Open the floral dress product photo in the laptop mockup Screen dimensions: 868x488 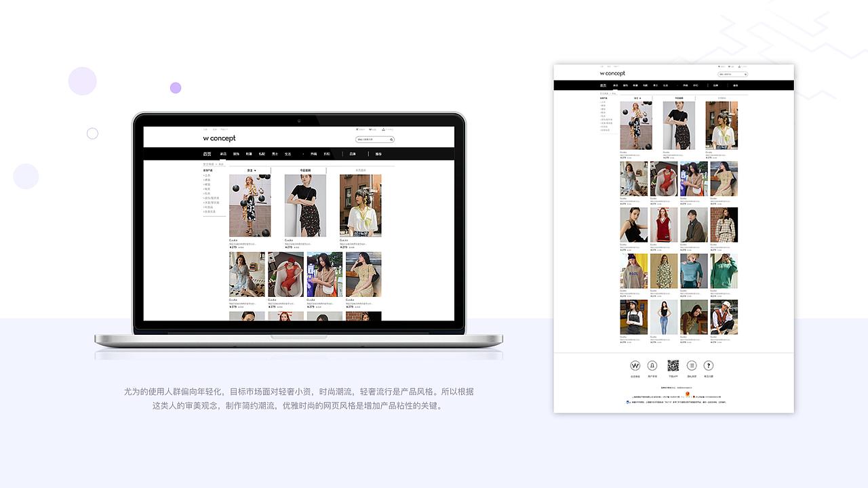[x=250, y=205]
